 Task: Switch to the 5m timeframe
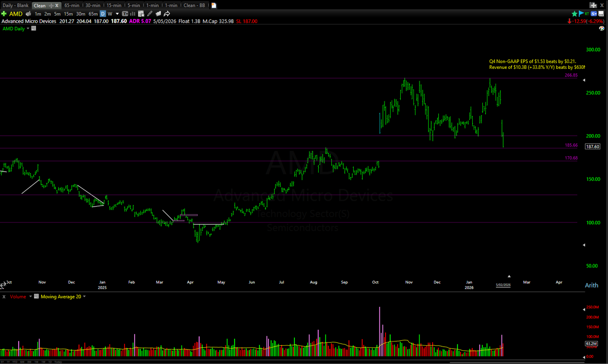(x=57, y=14)
